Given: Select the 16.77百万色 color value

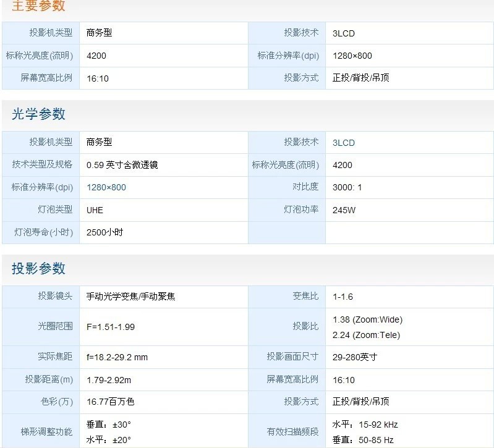Looking at the screenshot, I should pyautogui.click(x=111, y=402).
